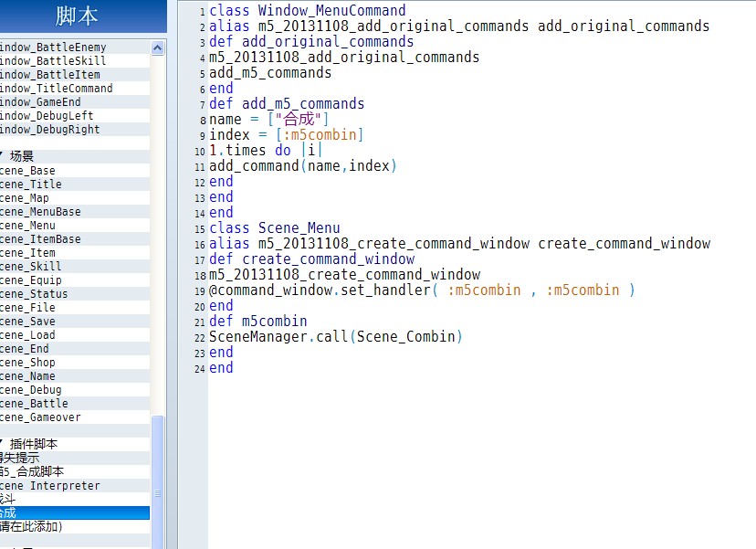Screen dimensions: 756x549
Task: Select the Scene_Skill script
Action: (x=75, y=267)
